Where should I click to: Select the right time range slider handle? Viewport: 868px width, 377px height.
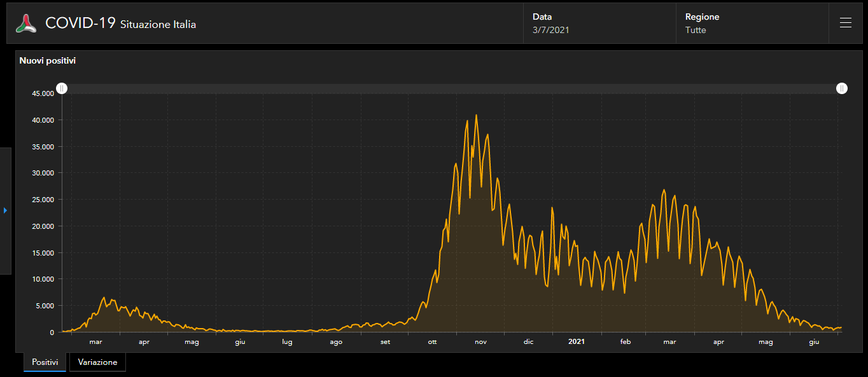pyautogui.click(x=842, y=88)
